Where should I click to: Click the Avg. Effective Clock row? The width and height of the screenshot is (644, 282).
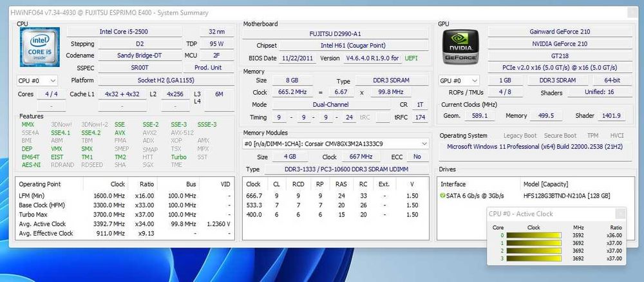click(x=125, y=233)
